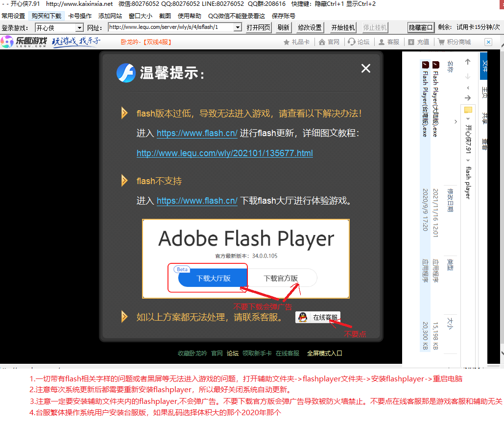The width and height of the screenshot is (504, 423).
Task: Open the 截图 menu
Action: pos(165,16)
